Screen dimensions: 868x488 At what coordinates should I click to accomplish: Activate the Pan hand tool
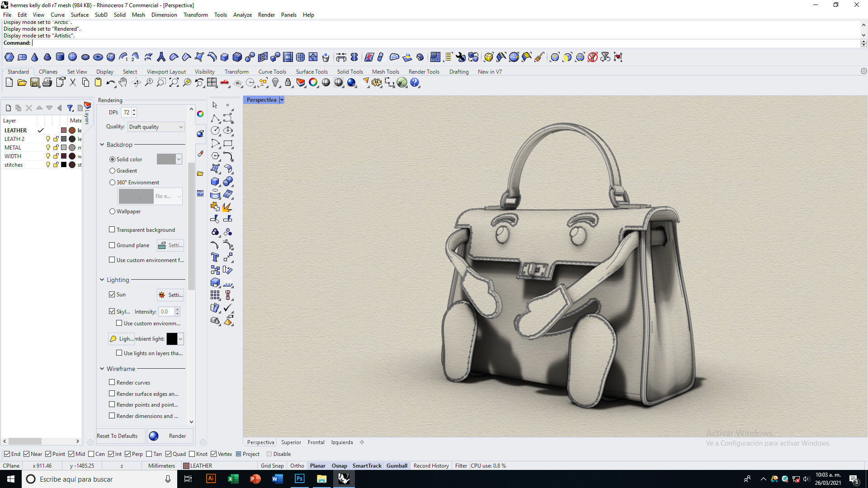point(123,83)
